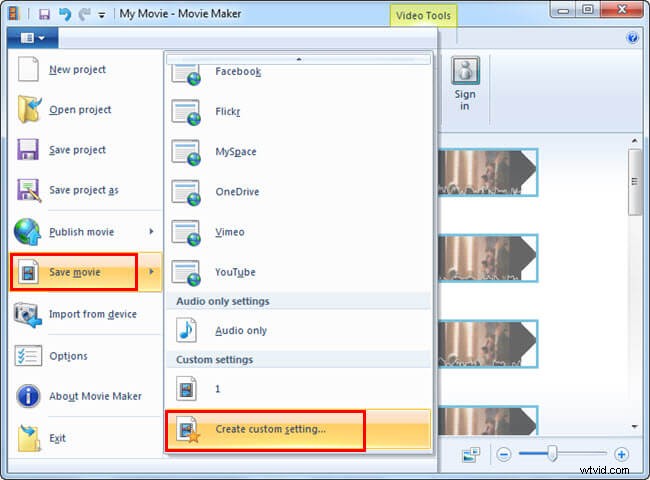Click the Undo arrow in quick access toolbar
The image size is (650, 480).
tap(65, 15)
